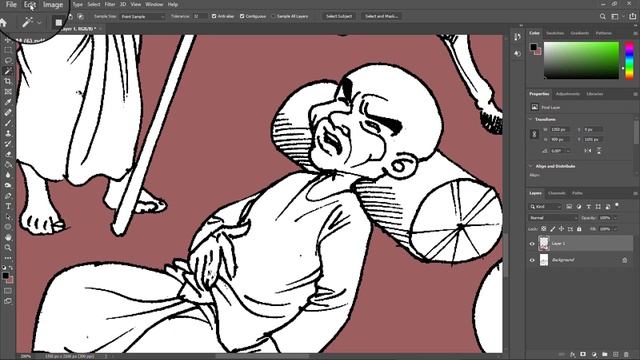
Task: Click the flip horizontal button in Transform
Action: coord(588,151)
